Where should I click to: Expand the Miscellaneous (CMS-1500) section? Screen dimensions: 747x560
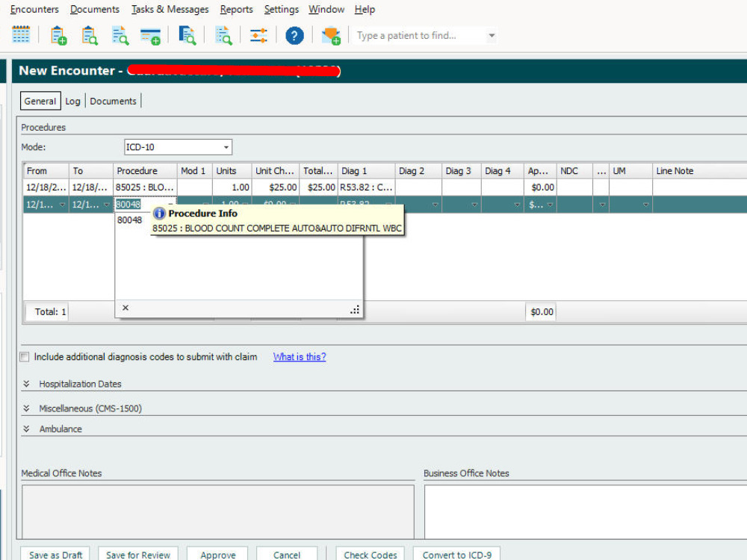point(26,408)
